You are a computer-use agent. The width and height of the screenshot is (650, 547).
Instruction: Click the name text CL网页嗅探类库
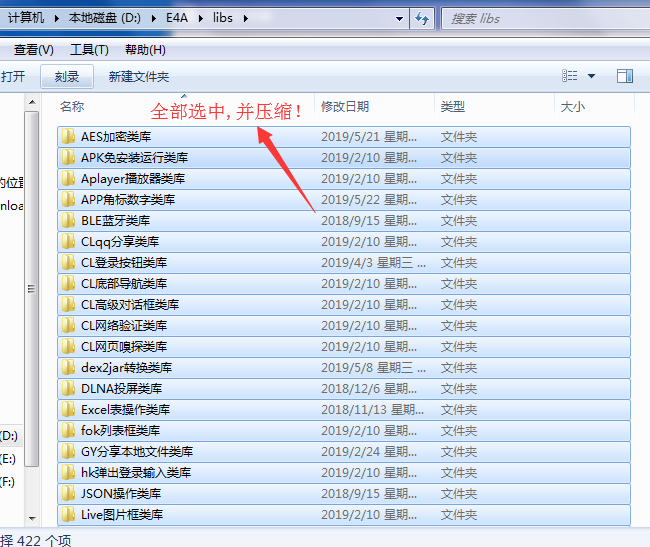pos(124,346)
